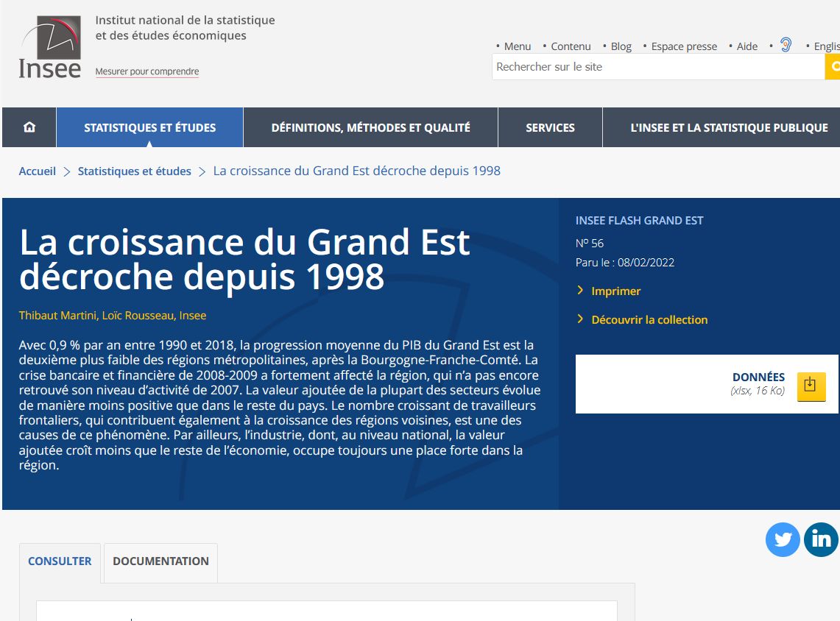The height and width of the screenshot is (621, 840).
Task: Open Découvrir la collection link
Action: [x=649, y=319]
